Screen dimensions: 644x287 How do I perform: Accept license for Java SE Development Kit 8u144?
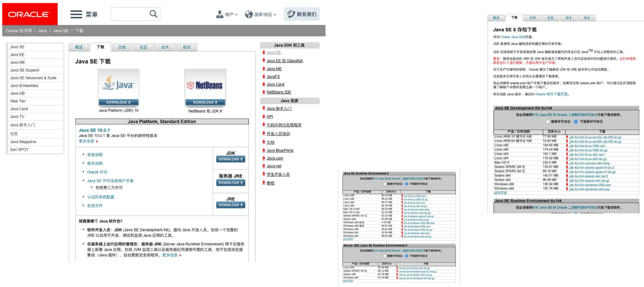click(548, 122)
